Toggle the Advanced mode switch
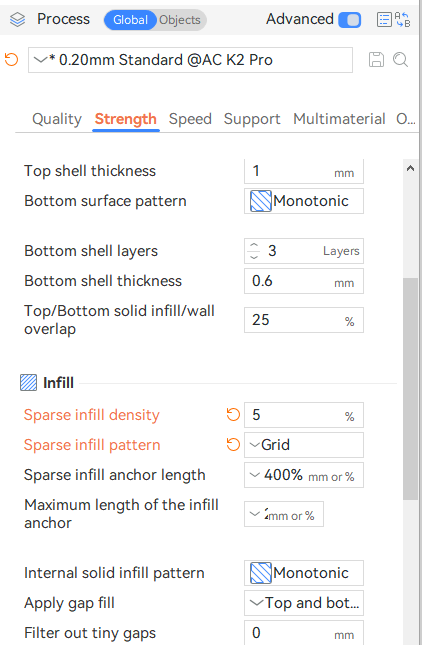Viewport: 422px width, 645px height. coord(350,19)
